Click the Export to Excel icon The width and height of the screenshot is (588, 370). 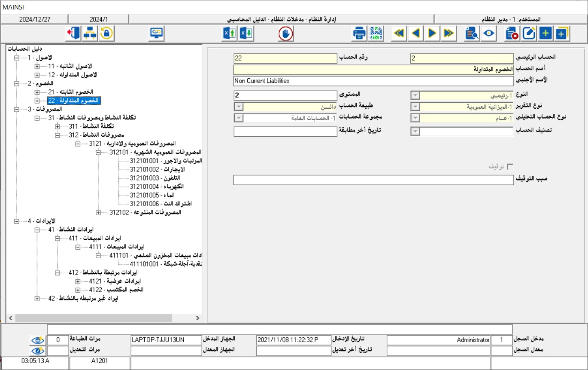(x=228, y=33)
